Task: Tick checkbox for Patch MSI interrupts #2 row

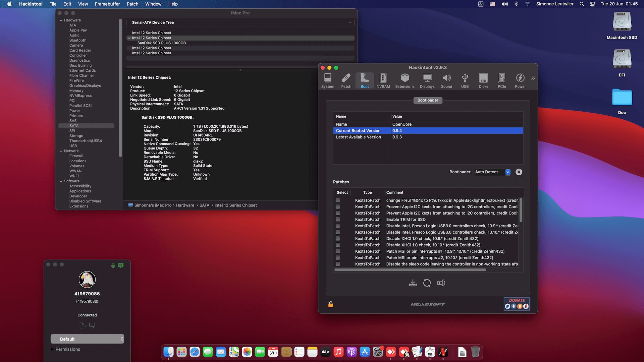Action: 338,258
